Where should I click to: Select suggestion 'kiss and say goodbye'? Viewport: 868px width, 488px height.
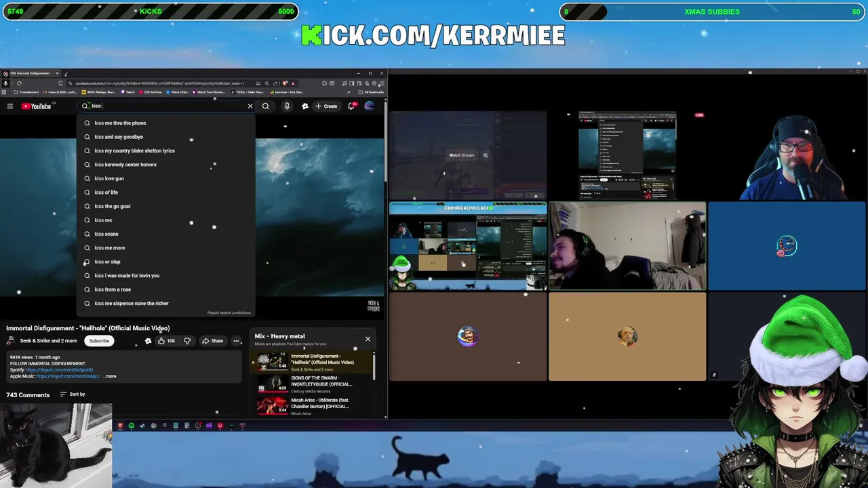tap(166, 137)
